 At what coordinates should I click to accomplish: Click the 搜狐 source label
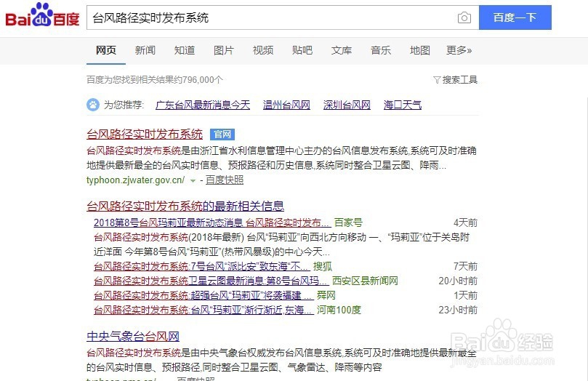point(323,266)
